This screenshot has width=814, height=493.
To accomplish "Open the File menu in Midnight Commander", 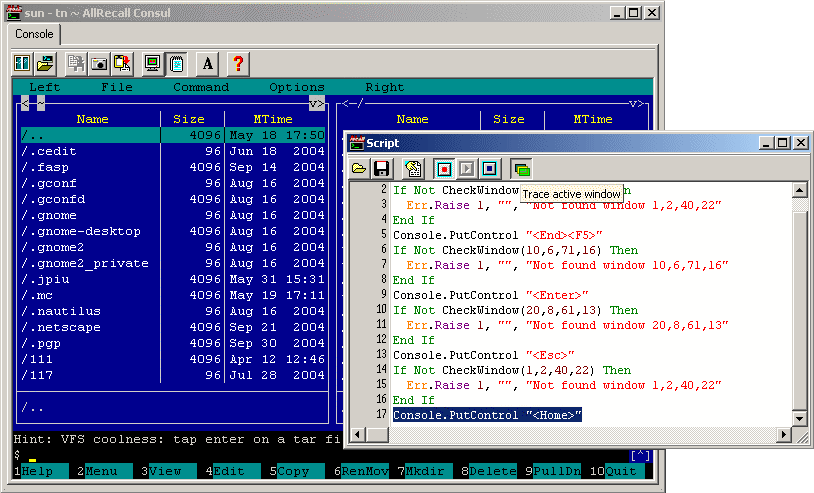I will (117, 87).
